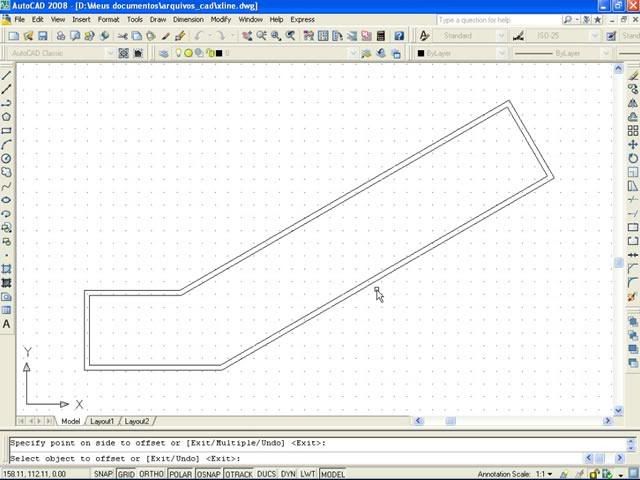
Task: Open the Express menu
Action: [x=302, y=20]
